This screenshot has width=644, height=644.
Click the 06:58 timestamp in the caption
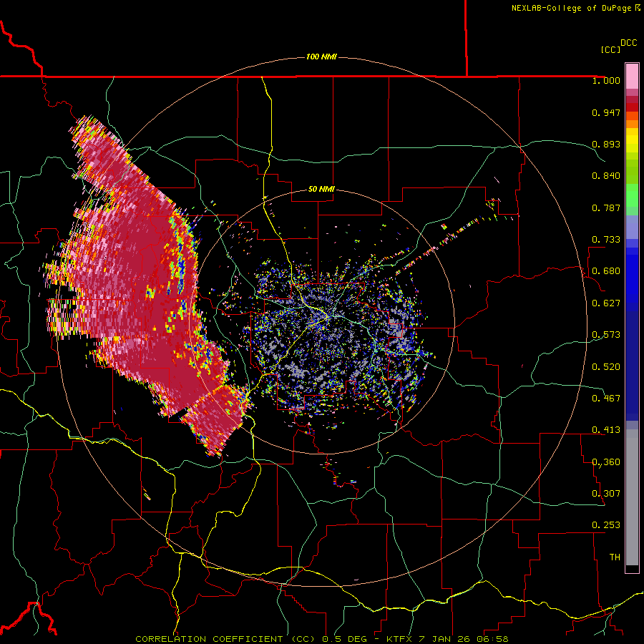click(x=492, y=639)
